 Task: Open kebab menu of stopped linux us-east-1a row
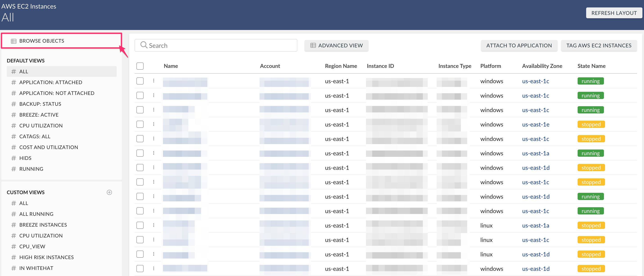pyautogui.click(x=154, y=225)
